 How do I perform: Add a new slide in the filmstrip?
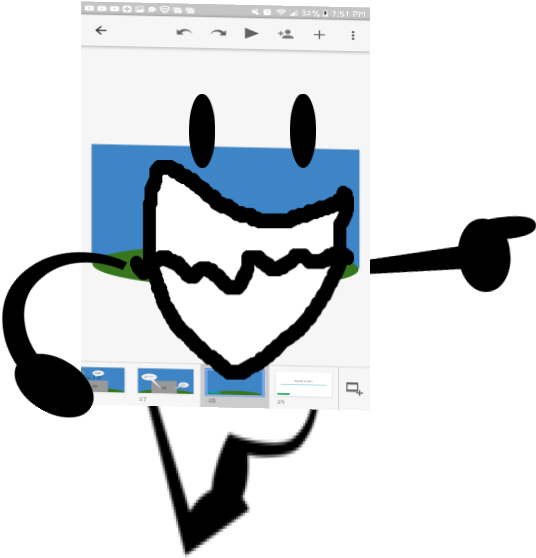pos(354,389)
